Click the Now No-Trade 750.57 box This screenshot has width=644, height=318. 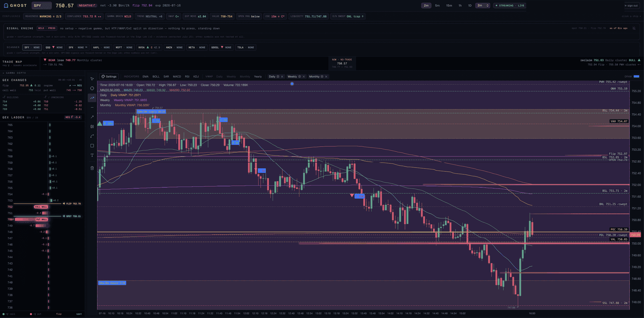click(x=342, y=63)
